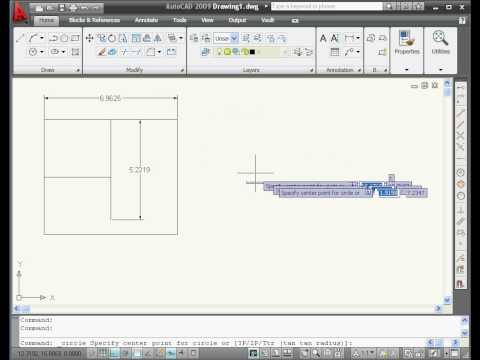Open the Output ribbon tab
The image size is (480, 360).
tap(237, 20)
